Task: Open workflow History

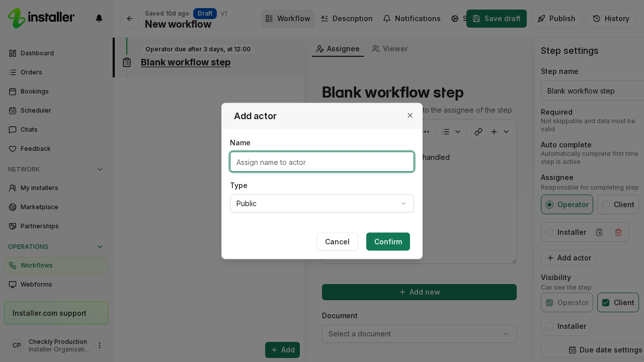Action: [x=611, y=19]
